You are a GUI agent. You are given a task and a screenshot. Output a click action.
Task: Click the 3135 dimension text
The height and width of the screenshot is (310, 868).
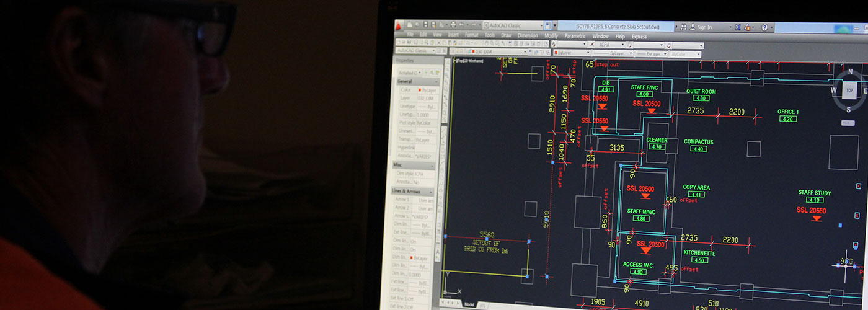click(617, 148)
